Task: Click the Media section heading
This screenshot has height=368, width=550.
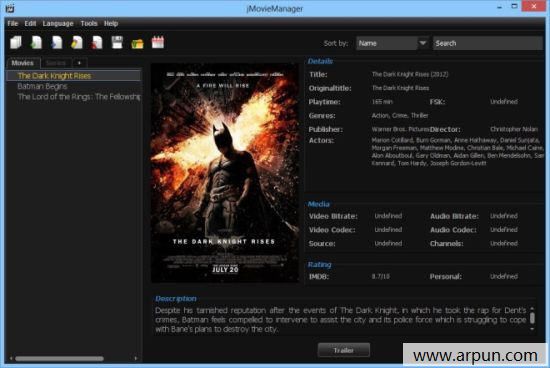Action: pos(318,204)
